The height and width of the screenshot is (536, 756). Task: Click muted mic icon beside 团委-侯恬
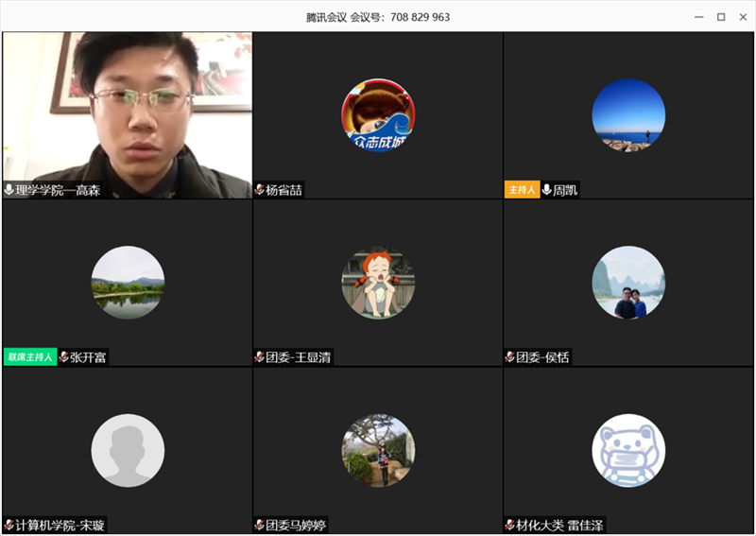pos(509,357)
